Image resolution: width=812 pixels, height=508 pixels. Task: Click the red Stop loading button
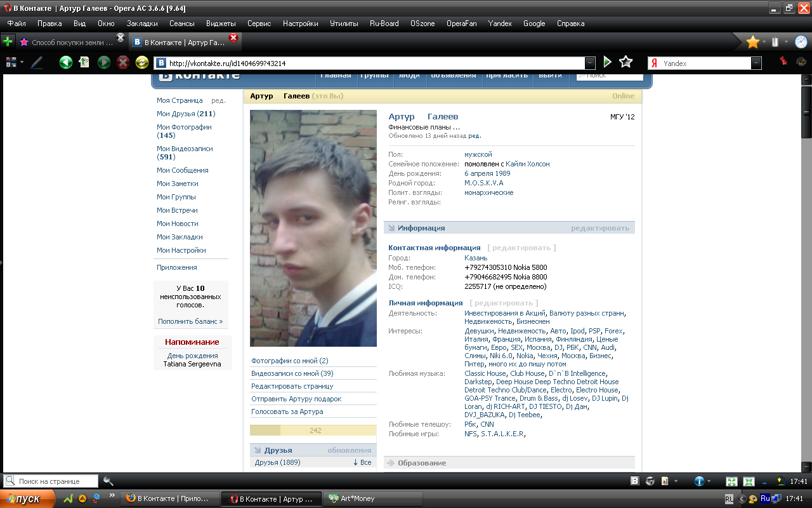click(x=123, y=62)
